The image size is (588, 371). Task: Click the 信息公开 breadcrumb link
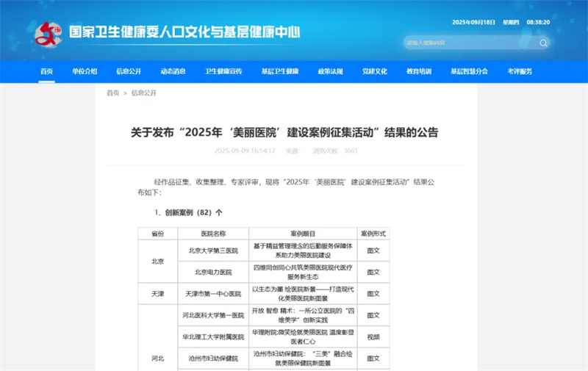(x=144, y=93)
